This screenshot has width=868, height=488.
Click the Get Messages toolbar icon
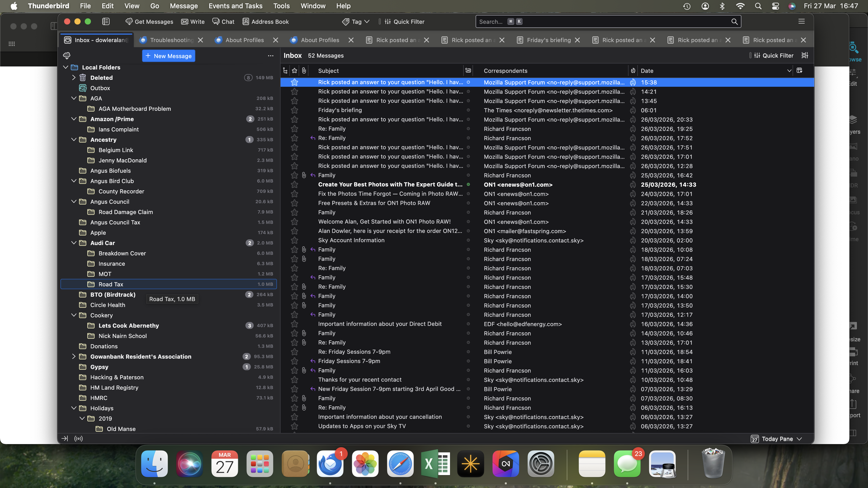[x=129, y=21]
